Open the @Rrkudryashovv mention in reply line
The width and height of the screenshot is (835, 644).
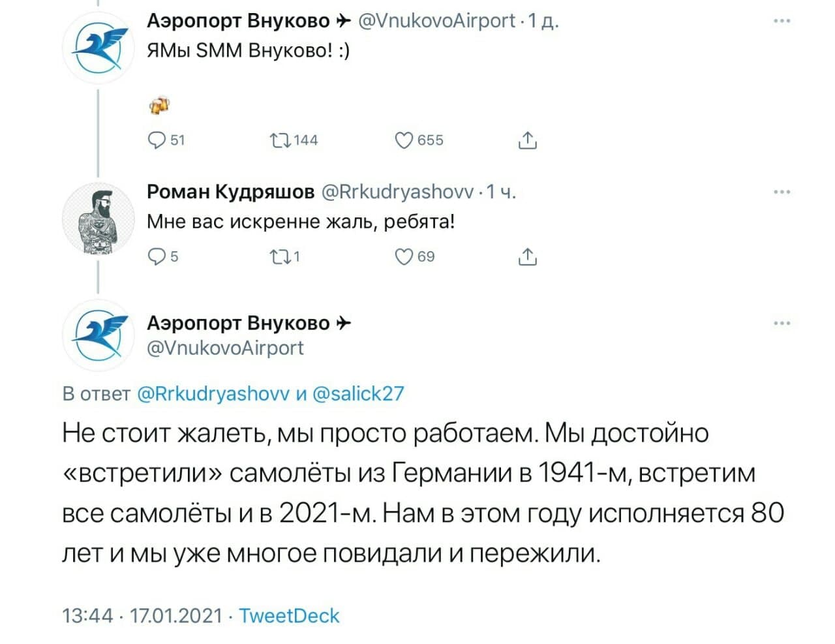[x=214, y=394]
